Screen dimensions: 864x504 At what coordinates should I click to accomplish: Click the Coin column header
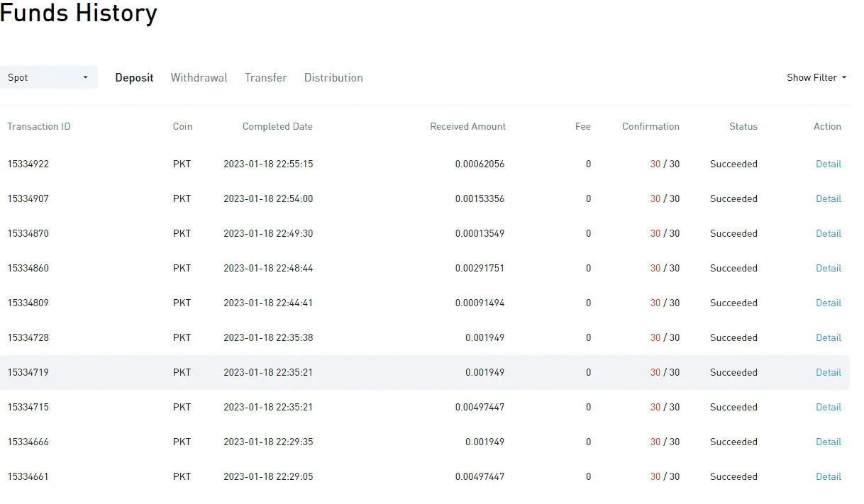click(182, 126)
